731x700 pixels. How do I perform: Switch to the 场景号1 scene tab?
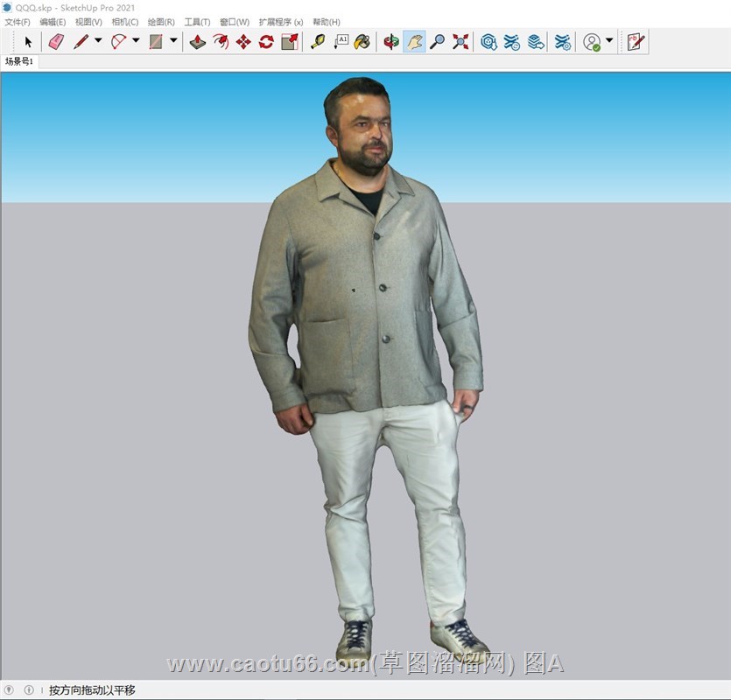point(19,61)
